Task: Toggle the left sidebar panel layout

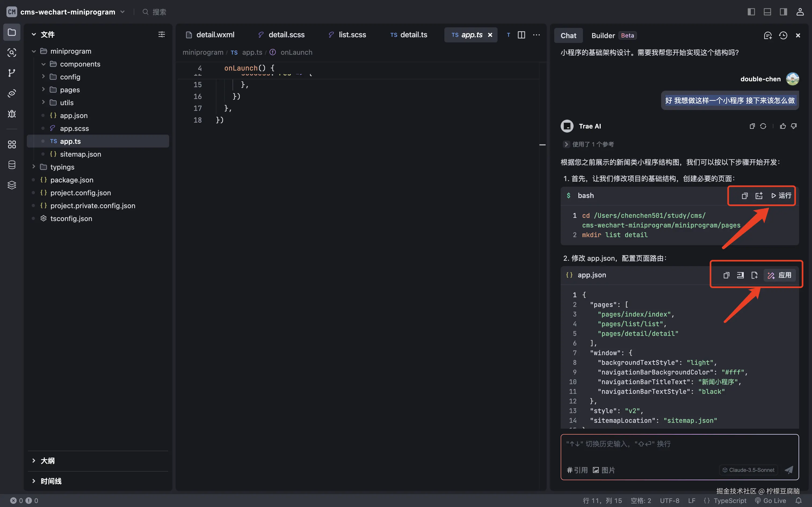Action: tap(751, 12)
